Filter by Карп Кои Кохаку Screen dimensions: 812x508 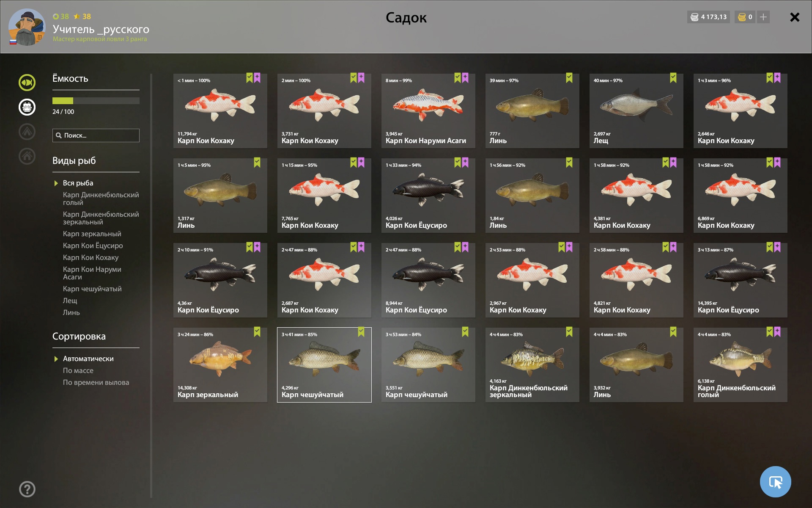tap(91, 257)
